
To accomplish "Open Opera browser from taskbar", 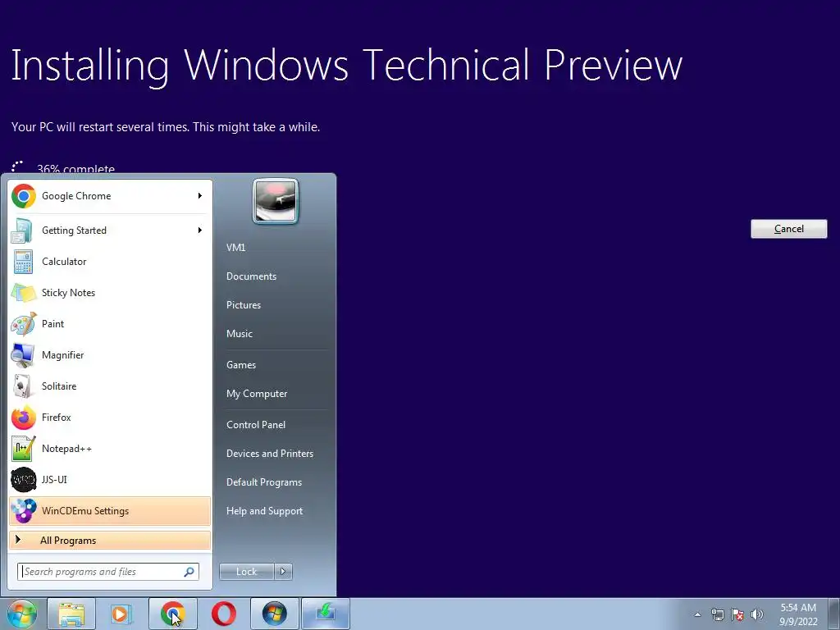I will (223, 614).
